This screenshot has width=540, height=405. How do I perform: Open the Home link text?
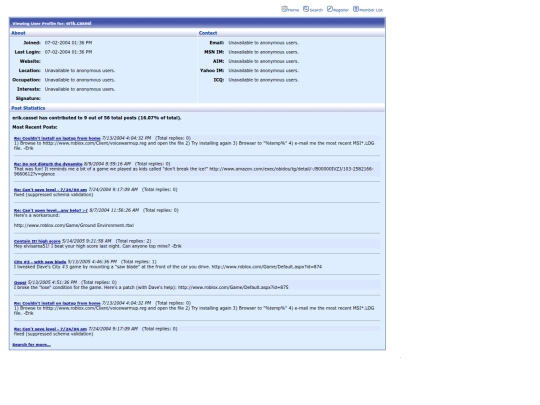293,10
